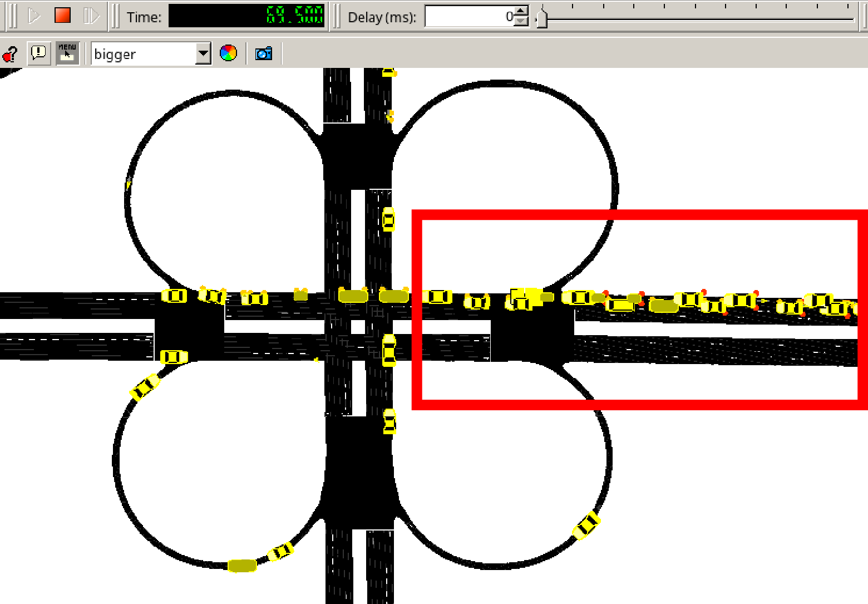Increase delay with the spinner up arrow
The width and height of the screenshot is (868, 604).
pos(521,11)
